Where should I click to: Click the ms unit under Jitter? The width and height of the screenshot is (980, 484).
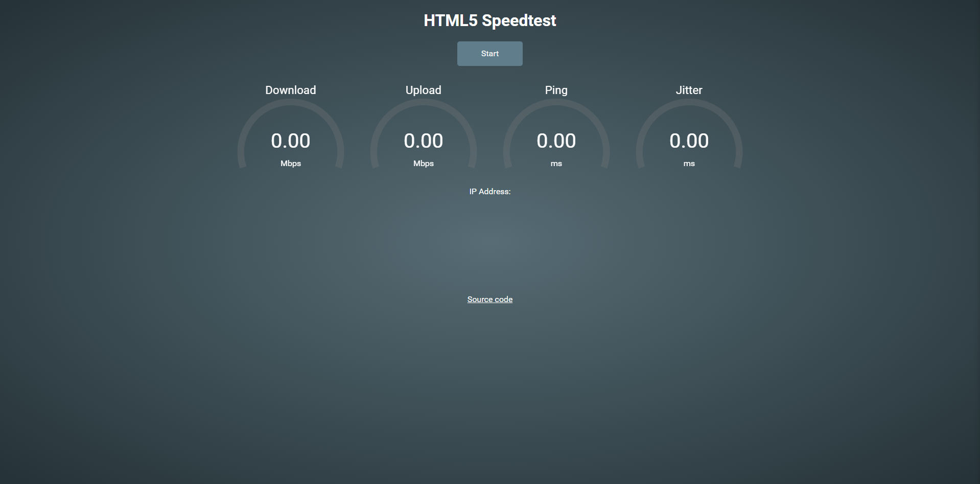(689, 164)
